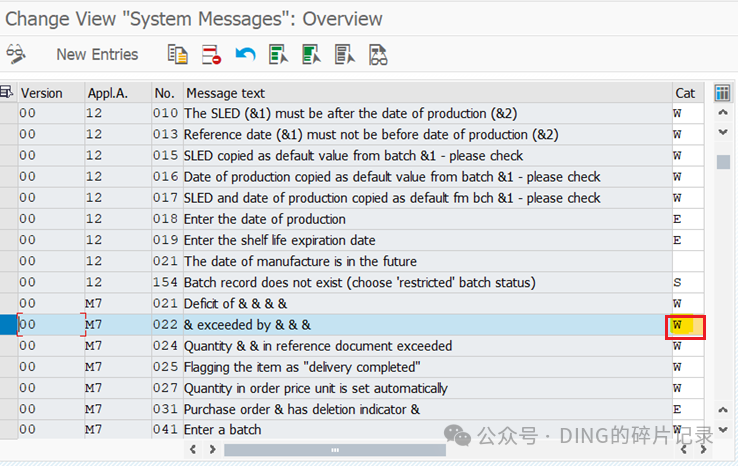Click 'Batch record does not exist' message text
Viewport: 738px width, 466px height.
pos(360,282)
